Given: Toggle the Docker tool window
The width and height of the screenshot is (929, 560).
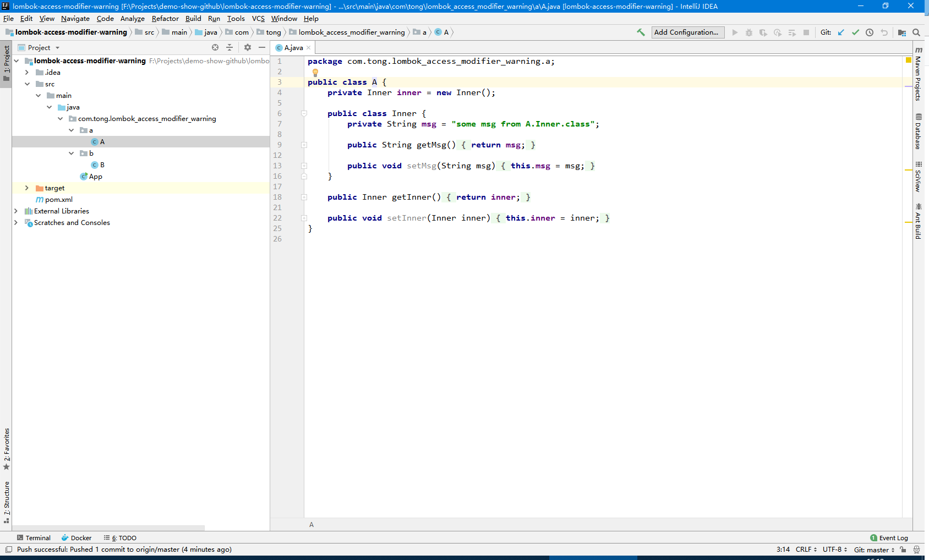Looking at the screenshot, I should click(x=76, y=538).
